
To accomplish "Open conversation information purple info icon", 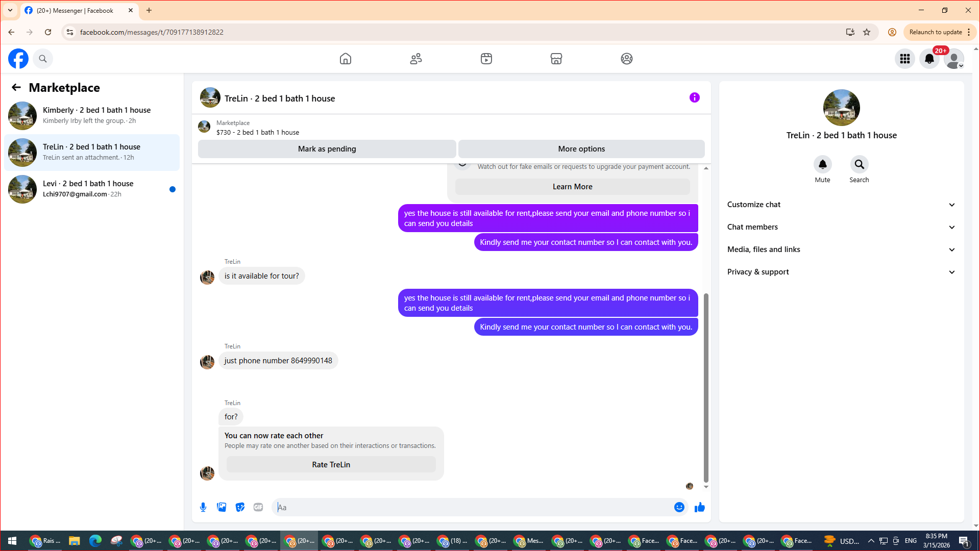I will 695,97.
